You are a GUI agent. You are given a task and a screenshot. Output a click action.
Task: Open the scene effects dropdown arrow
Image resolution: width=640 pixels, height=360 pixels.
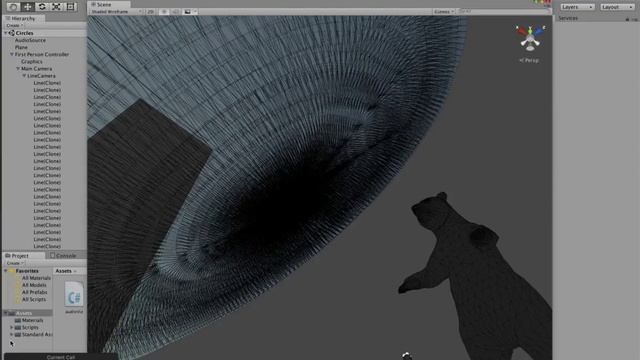click(x=195, y=12)
